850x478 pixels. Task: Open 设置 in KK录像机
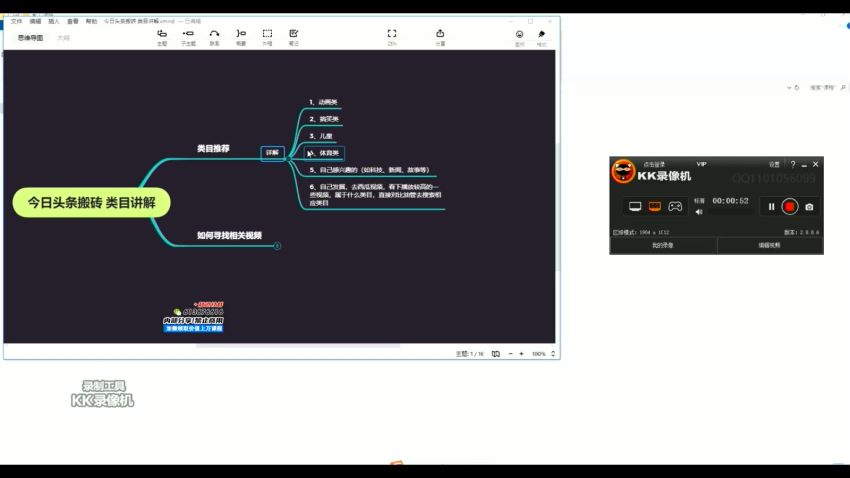[774, 164]
